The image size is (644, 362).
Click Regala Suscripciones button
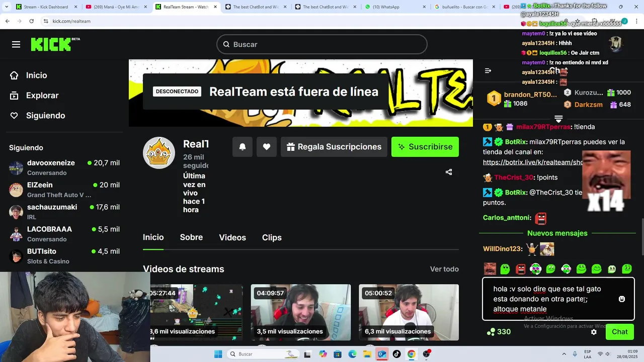[x=334, y=147]
